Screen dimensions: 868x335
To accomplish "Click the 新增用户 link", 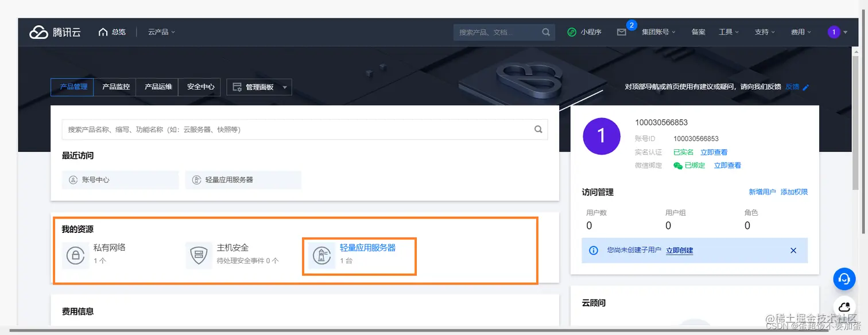I will (x=762, y=192).
